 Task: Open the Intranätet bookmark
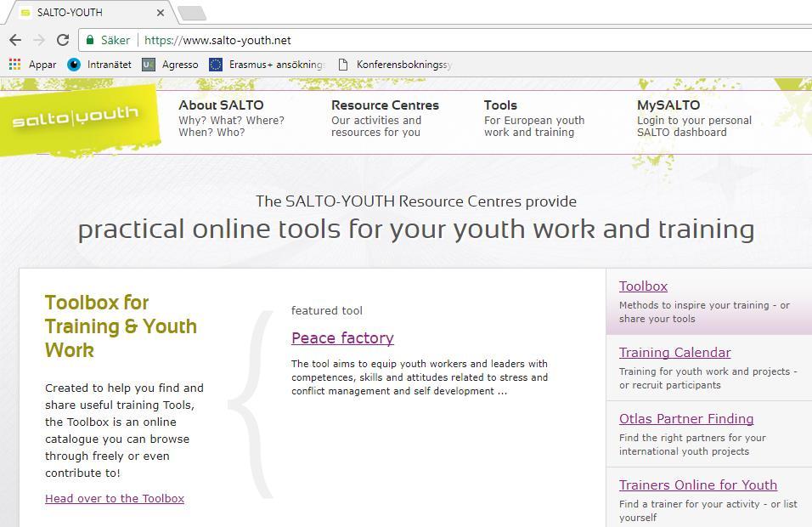pos(99,65)
